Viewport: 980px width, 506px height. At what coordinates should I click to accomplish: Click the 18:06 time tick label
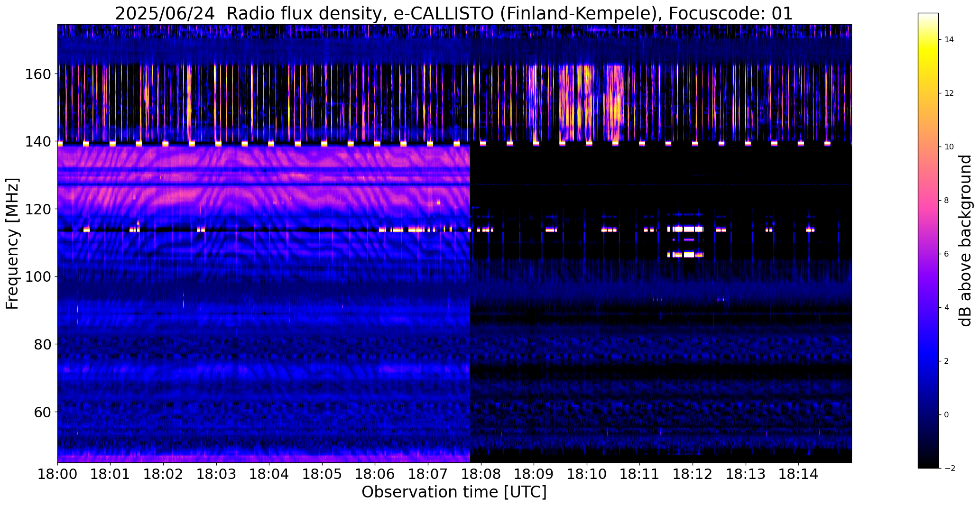click(375, 474)
